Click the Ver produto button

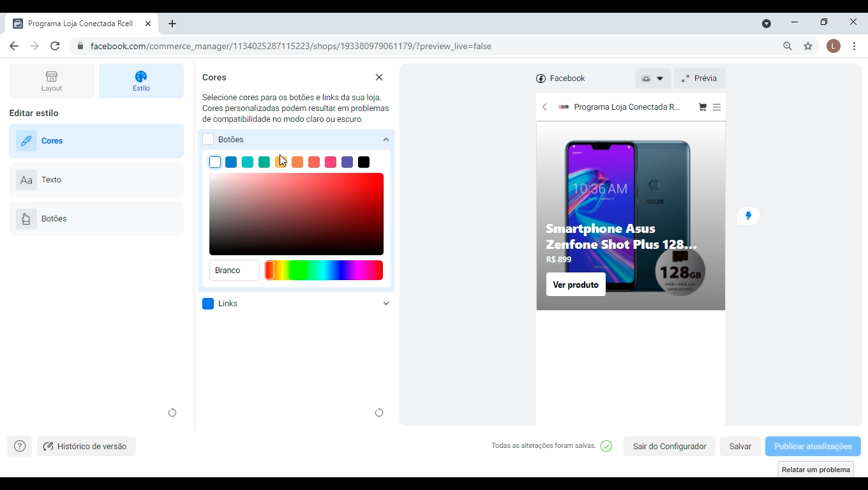click(576, 285)
